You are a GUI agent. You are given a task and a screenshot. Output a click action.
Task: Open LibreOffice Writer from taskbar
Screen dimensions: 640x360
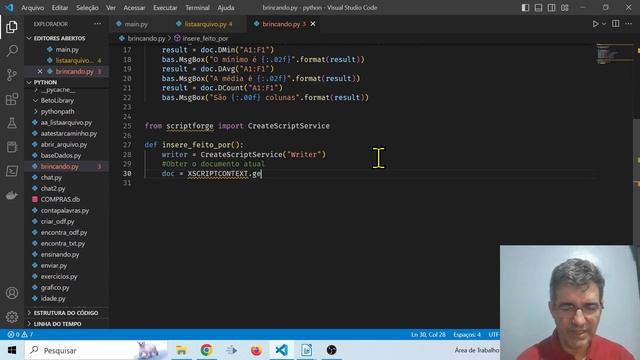[307, 350]
